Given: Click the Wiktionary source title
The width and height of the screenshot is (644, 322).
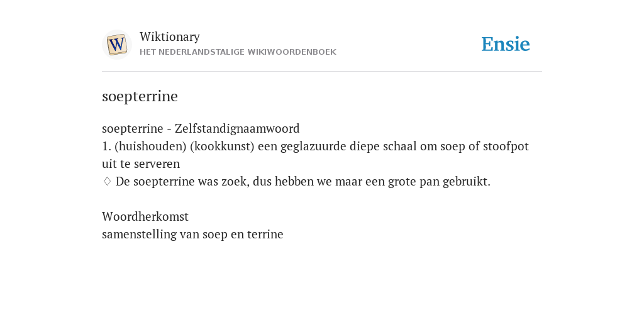Looking at the screenshot, I should [x=170, y=36].
